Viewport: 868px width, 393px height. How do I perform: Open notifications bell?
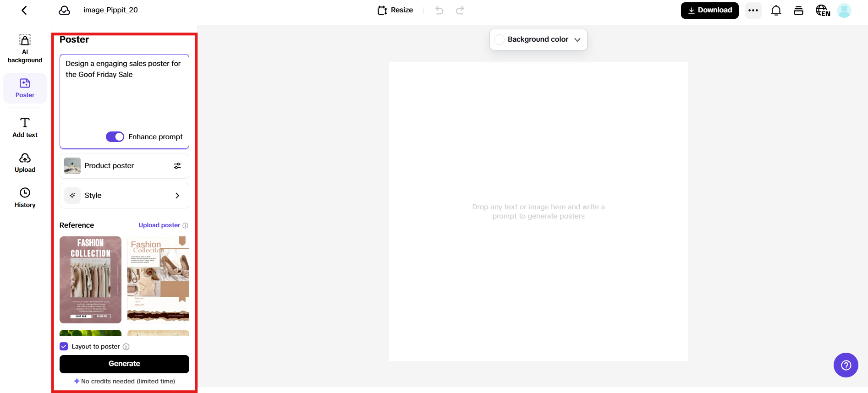pos(776,10)
